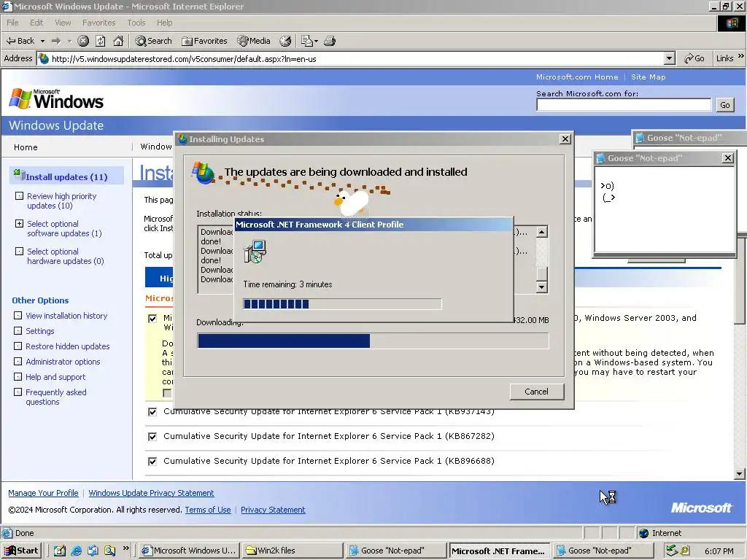
Task: Click the .NET Framework install progress bar
Action: [x=342, y=304]
